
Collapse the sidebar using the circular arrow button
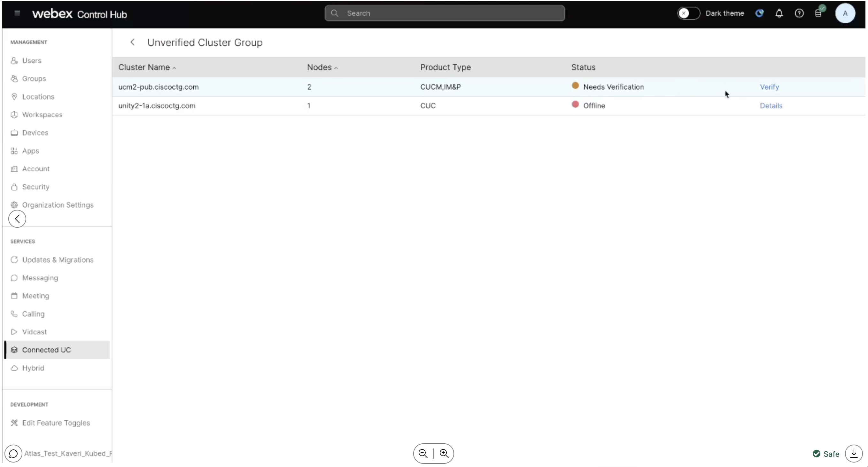(17, 218)
